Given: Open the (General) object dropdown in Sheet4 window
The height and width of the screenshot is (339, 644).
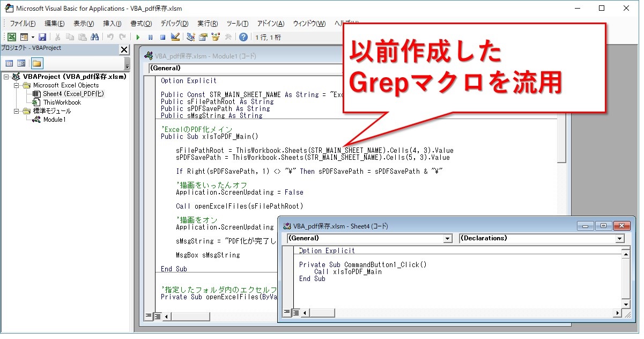Looking at the screenshot, I should [448, 239].
